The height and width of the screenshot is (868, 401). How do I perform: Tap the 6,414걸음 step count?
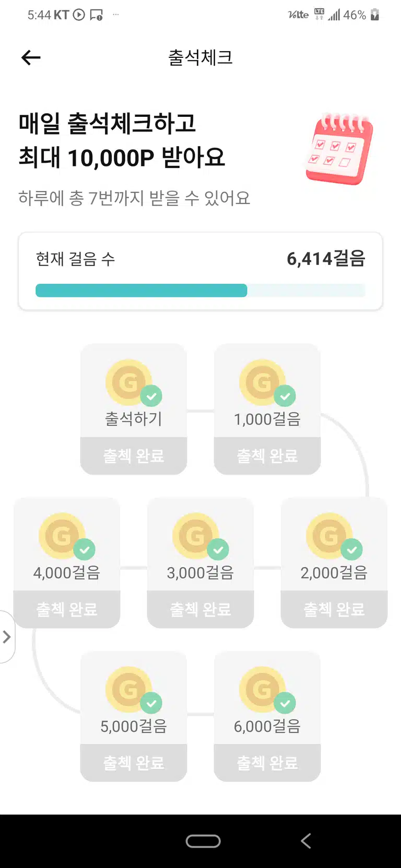pos(326,258)
